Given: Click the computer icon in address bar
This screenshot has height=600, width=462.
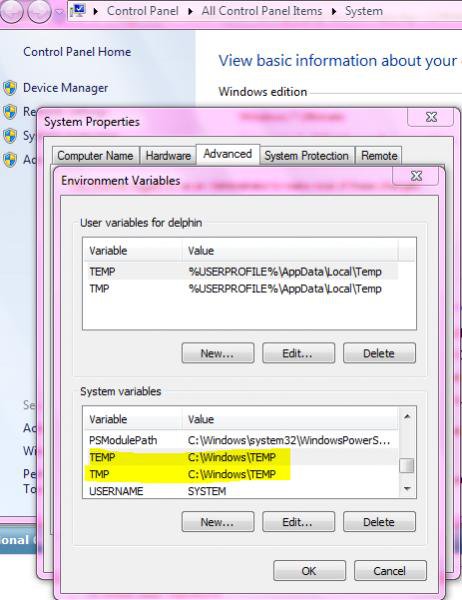Looking at the screenshot, I should click(x=78, y=11).
